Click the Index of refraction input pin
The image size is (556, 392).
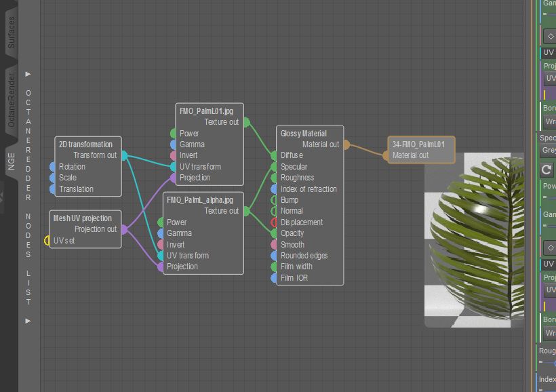tap(274, 189)
